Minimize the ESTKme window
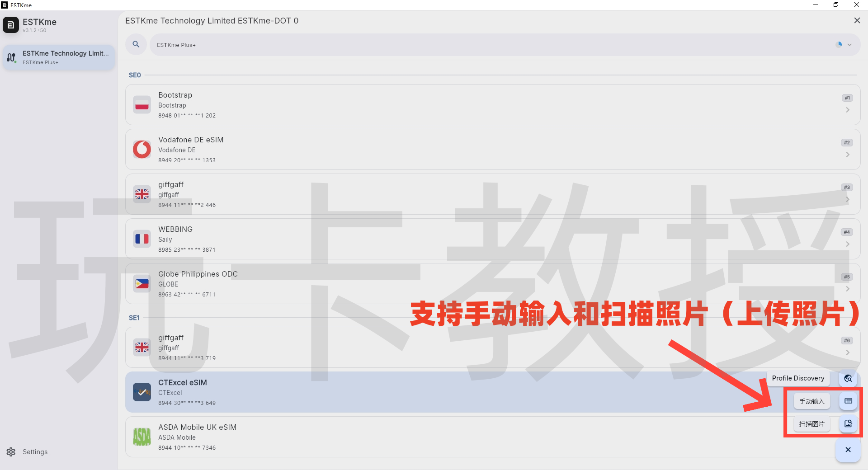 [816, 5]
